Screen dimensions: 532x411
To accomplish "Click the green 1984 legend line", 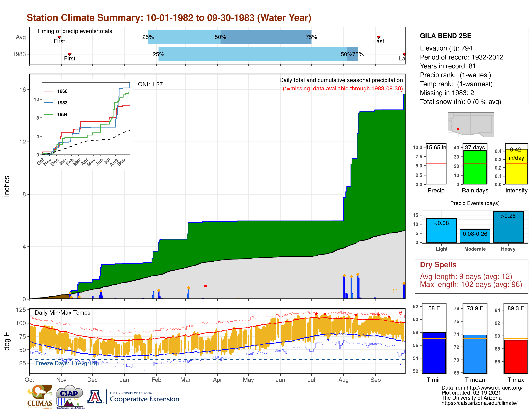I will click(x=48, y=114).
